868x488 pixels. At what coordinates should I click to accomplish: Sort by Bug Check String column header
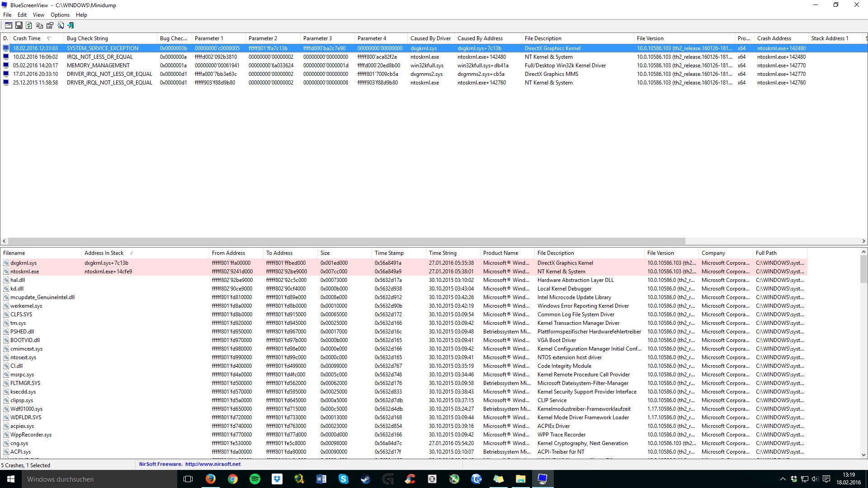click(x=87, y=38)
